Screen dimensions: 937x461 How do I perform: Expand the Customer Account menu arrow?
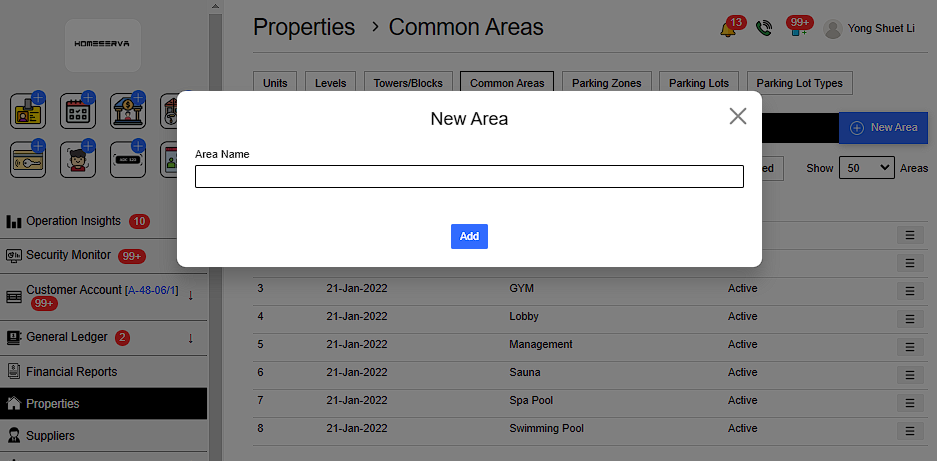[190, 295]
